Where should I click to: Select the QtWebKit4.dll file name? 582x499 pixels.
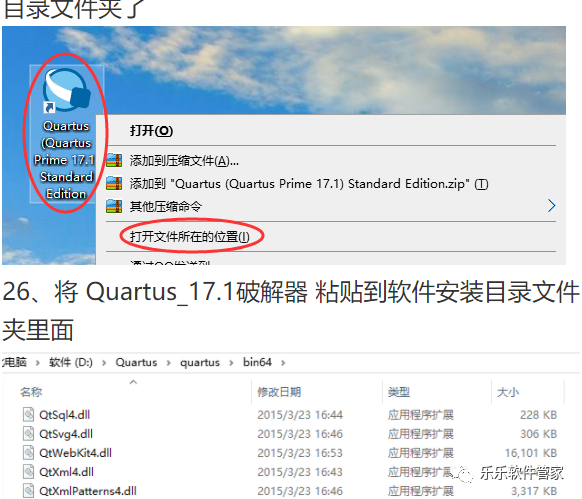coord(75,453)
